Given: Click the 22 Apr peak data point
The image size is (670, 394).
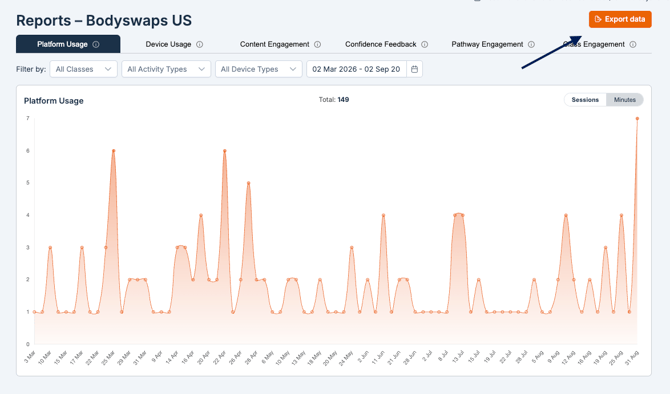Looking at the screenshot, I should 224,151.
